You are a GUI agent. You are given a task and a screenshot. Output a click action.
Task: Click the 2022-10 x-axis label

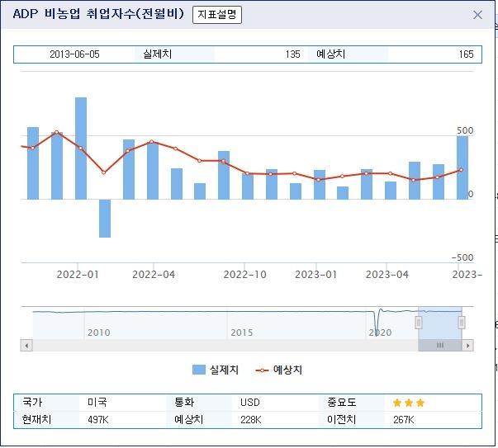tap(245, 275)
